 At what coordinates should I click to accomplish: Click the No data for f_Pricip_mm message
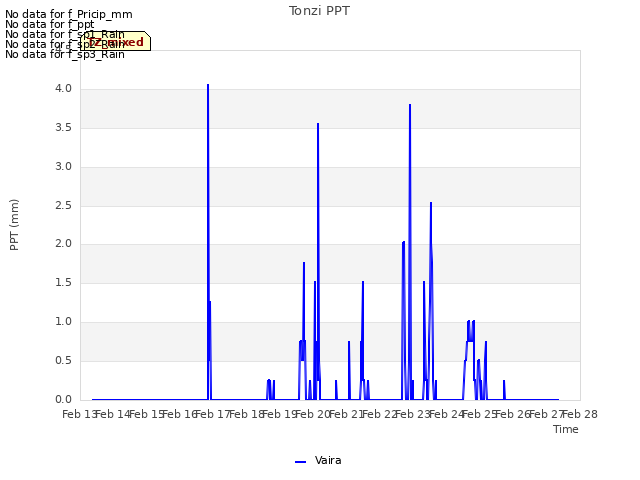coord(69,14)
